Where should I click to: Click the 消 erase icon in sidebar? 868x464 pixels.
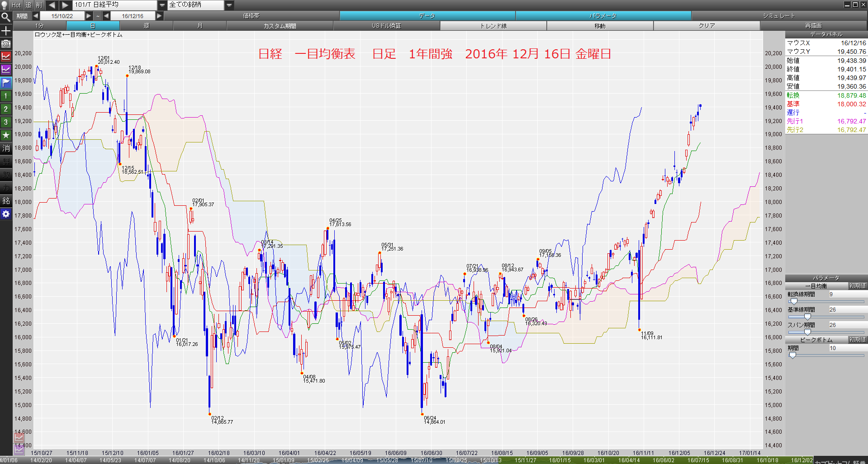[6, 148]
